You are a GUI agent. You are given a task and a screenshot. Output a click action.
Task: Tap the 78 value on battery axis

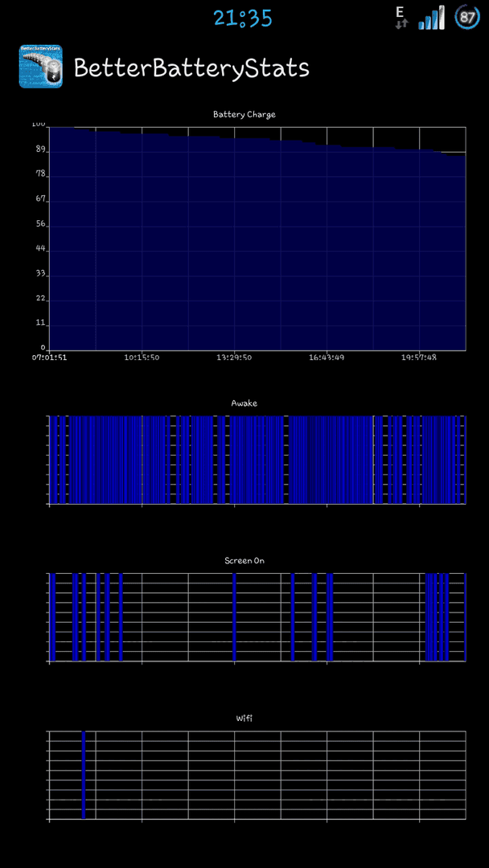[x=40, y=174]
